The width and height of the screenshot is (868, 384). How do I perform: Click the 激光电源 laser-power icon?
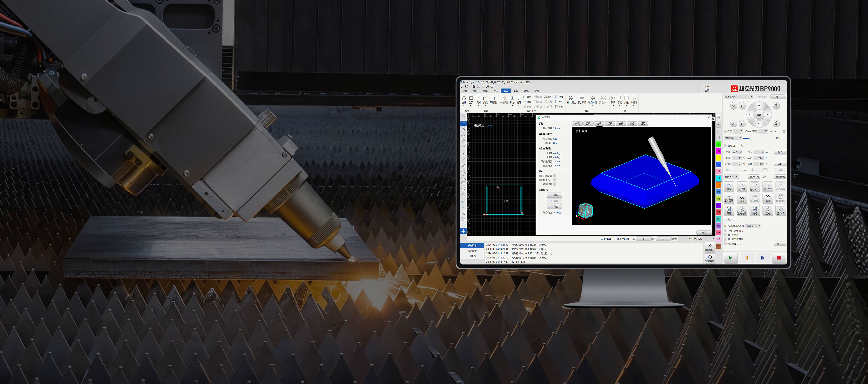(741, 210)
